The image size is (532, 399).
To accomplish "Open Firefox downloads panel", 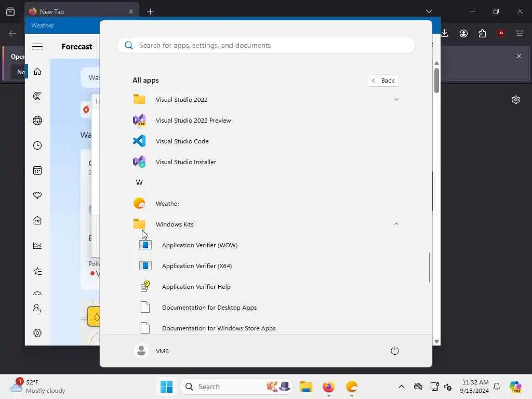I will click(445, 33).
